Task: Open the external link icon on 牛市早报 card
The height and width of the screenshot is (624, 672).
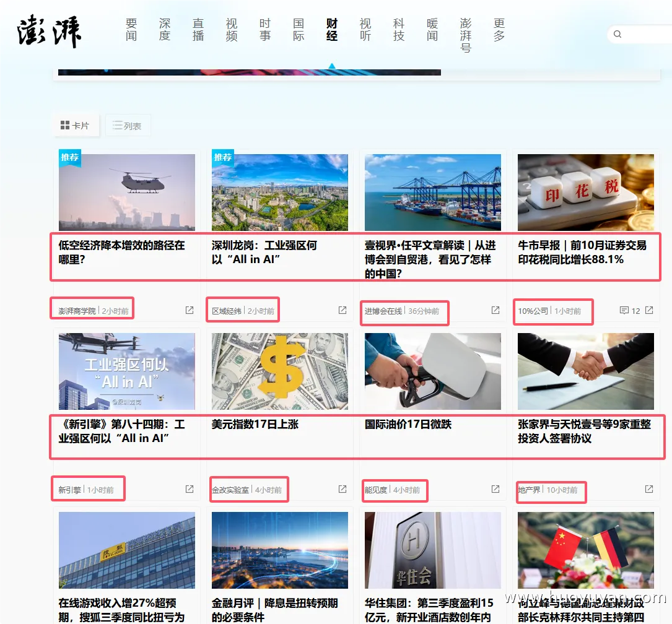Action: [x=648, y=310]
